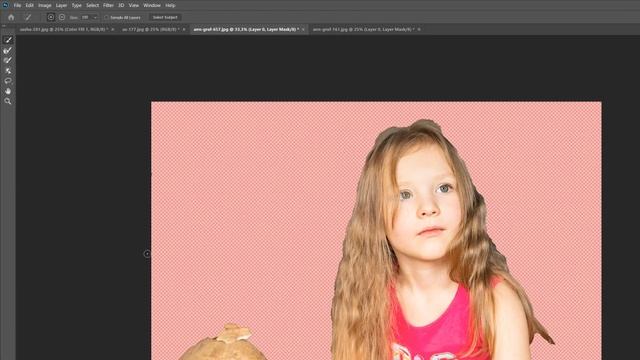Enable Sample All Layers checkbox
This screenshot has height=360, width=640.
(107, 18)
